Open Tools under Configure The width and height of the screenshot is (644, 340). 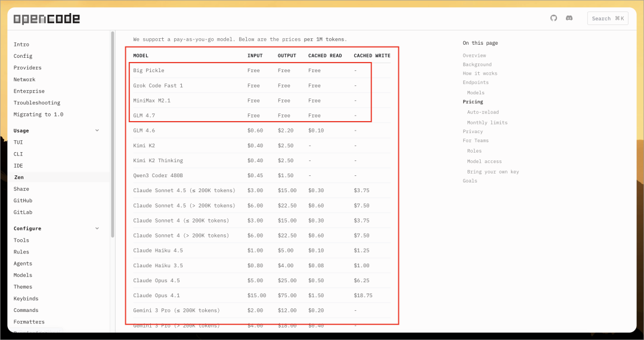tap(21, 240)
